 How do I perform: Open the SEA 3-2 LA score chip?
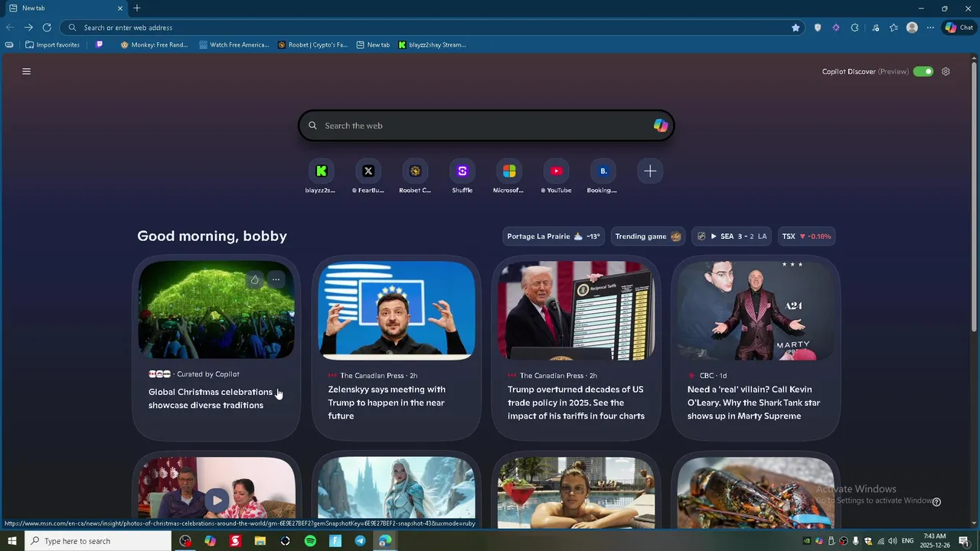pyautogui.click(x=732, y=236)
